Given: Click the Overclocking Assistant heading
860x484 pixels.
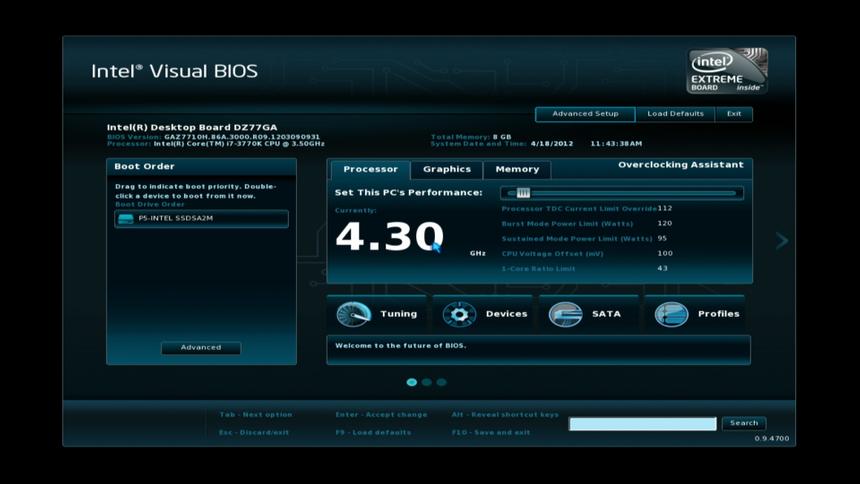Looking at the screenshot, I should pos(681,165).
